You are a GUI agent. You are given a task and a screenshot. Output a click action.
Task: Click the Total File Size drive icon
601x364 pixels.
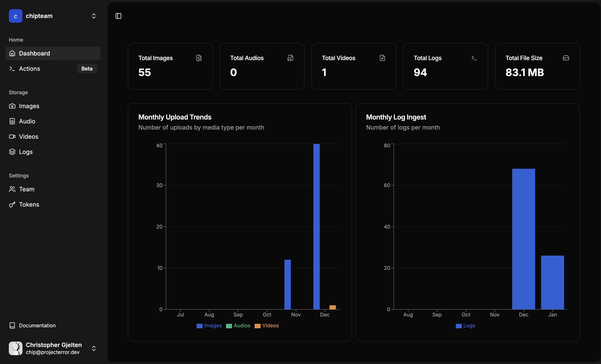coord(566,58)
